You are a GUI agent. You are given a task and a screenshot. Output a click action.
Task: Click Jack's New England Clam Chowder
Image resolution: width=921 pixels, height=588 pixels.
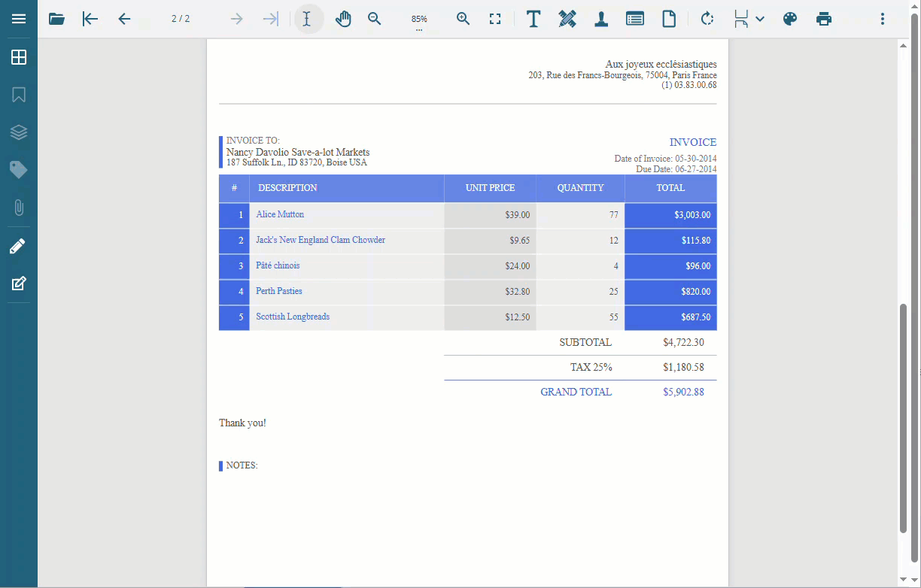tap(321, 240)
